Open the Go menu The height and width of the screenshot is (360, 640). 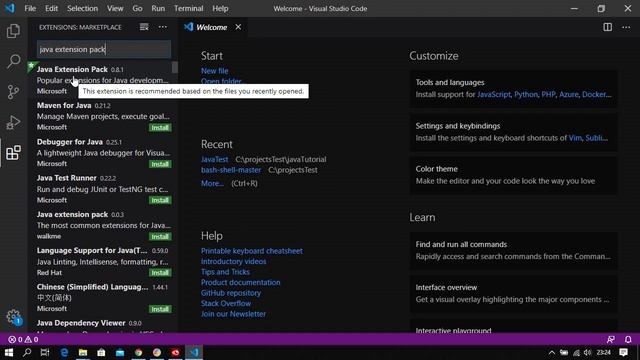tap(138, 8)
